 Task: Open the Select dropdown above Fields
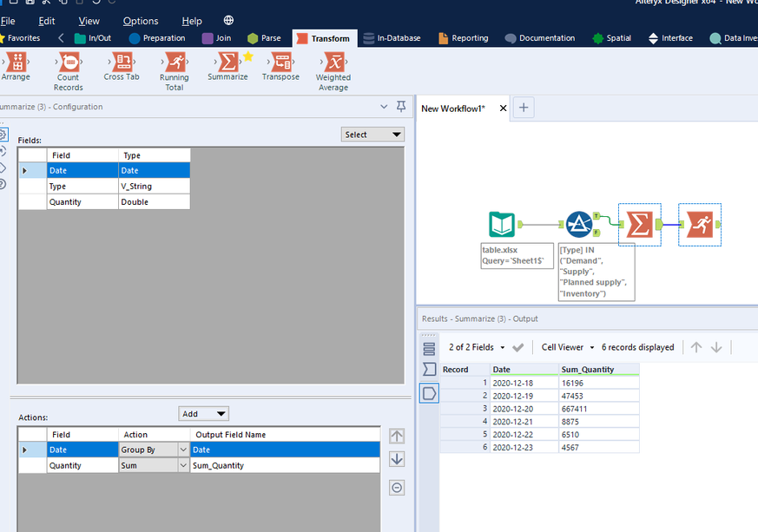tap(372, 135)
